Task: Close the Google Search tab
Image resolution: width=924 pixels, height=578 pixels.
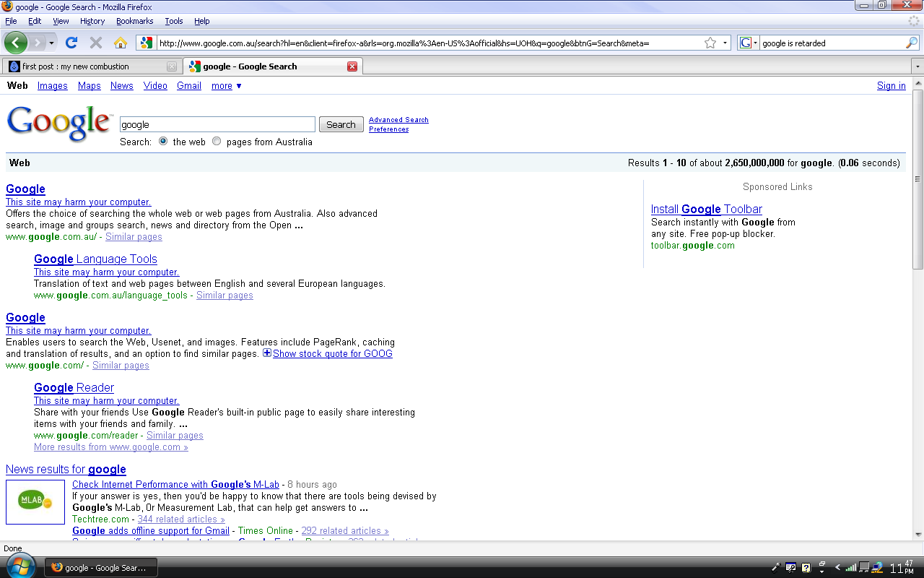Action: (352, 66)
